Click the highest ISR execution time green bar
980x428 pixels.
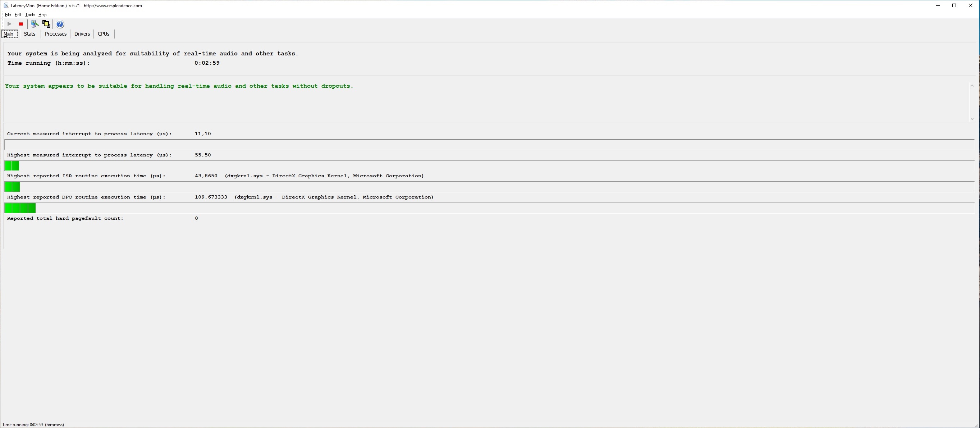click(12, 187)
